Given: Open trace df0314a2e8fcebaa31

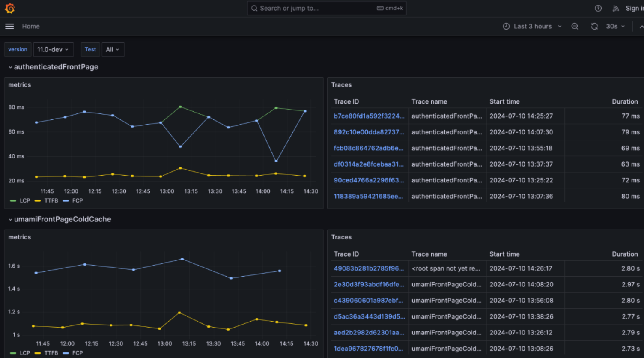Looking at the screenshot, I should pos(369,164).
